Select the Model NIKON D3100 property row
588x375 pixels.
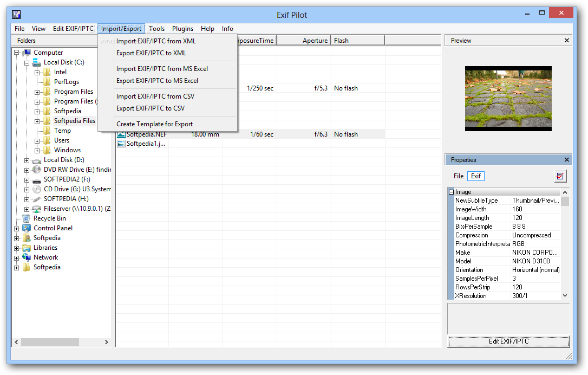click(x=507, y=261)
